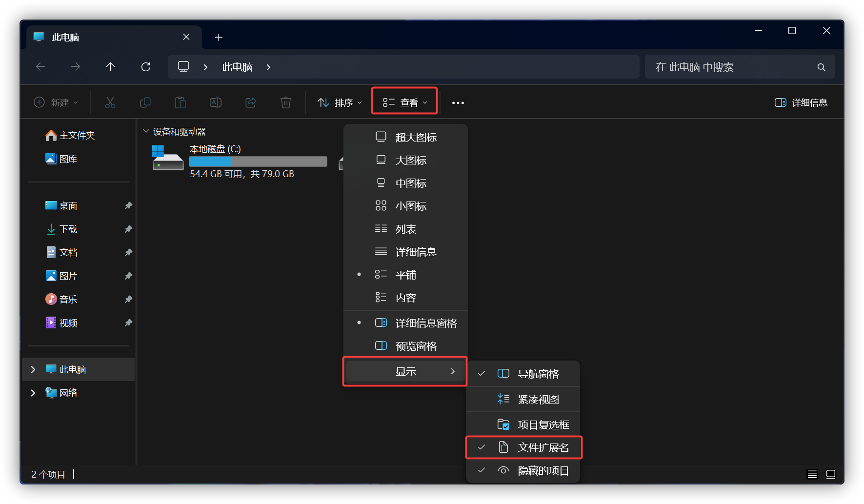Screen dimensions: 864x504
Task: Click the Copy icon in the toolbar
Action: click(145, 102)
